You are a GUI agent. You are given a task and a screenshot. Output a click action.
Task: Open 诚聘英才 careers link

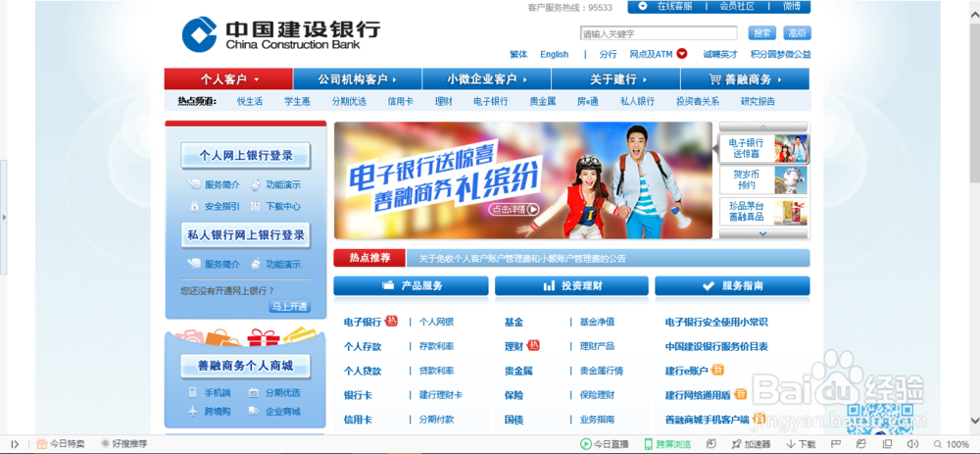[720, 54]
